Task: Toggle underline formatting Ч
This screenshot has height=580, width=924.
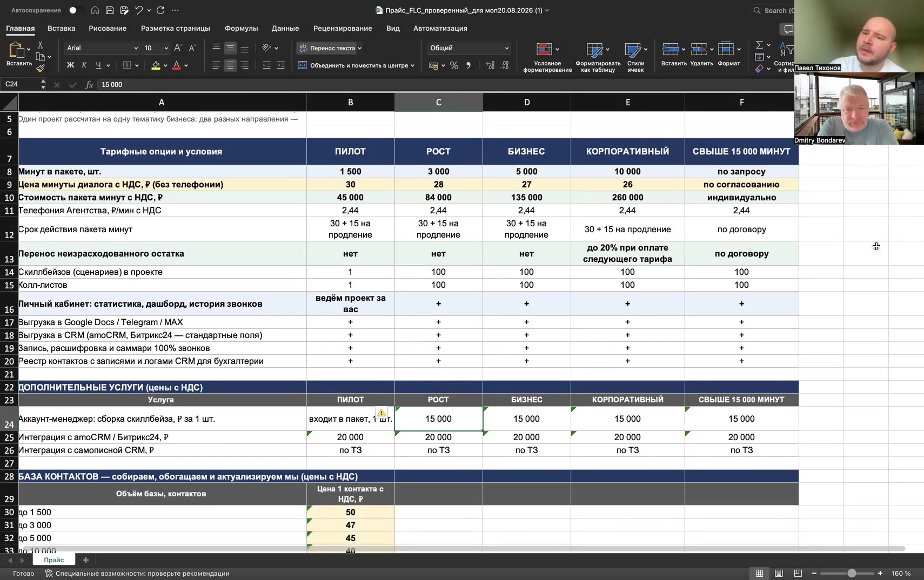Action: pyautogui.click(x=98, y=65)
